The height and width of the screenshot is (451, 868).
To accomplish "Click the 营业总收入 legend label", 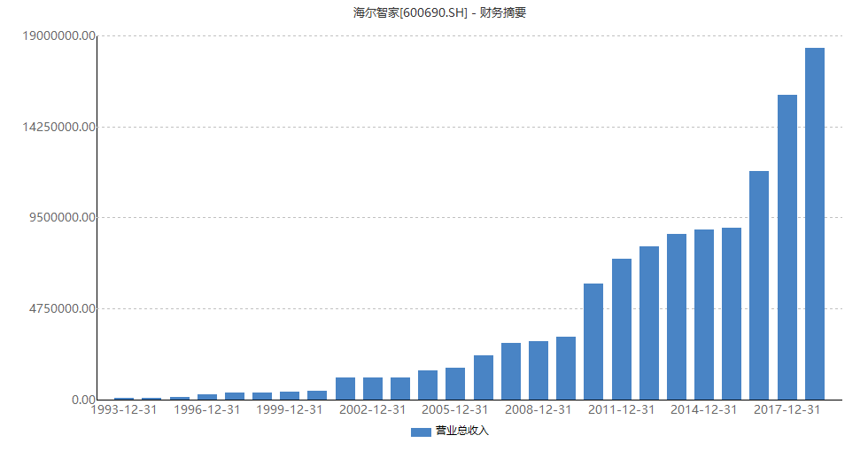I will pyautogui.click(x=462, y=431).
